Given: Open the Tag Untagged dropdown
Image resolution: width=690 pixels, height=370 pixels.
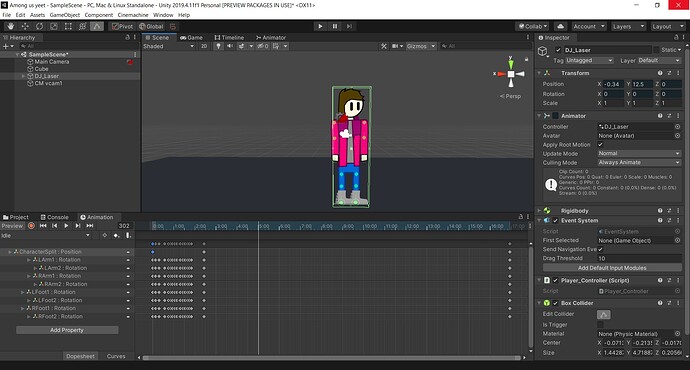Looking at the screenshot, I should pos(589,60).
